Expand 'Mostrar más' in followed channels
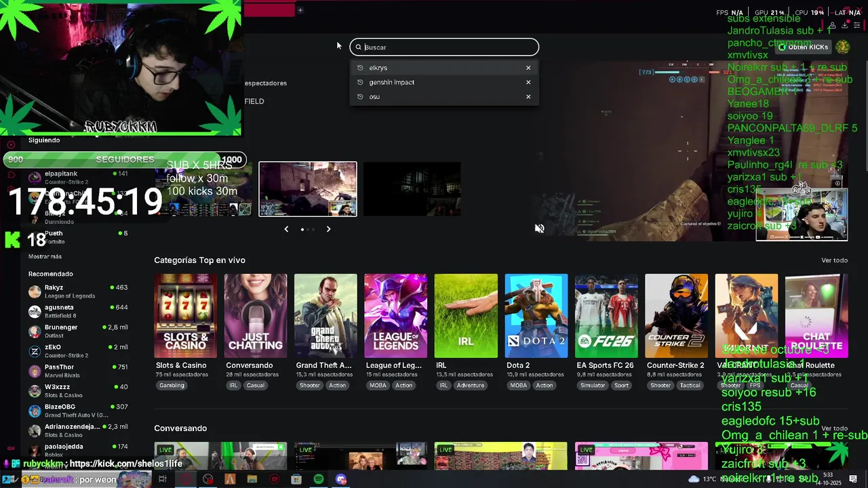868x488 pixels. pyautogui.click(x=45, y=257)
